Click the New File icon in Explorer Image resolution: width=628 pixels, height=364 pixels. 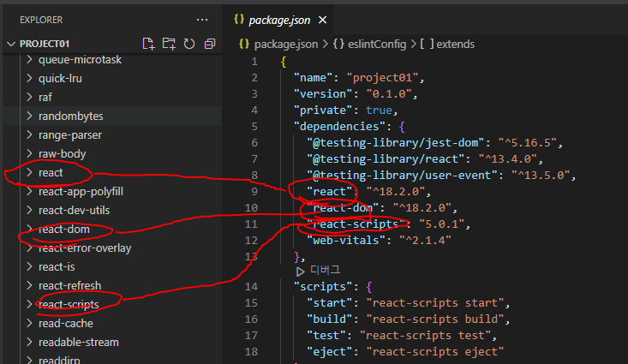pos(148,44)
